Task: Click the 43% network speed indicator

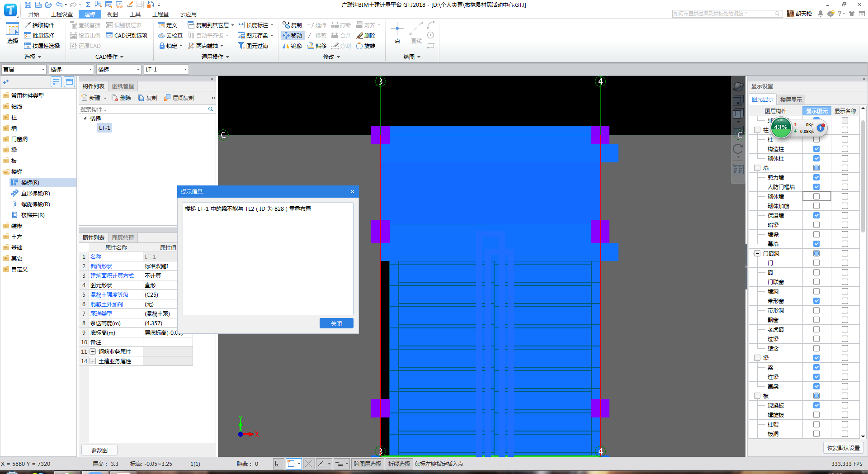Action: 781,127
